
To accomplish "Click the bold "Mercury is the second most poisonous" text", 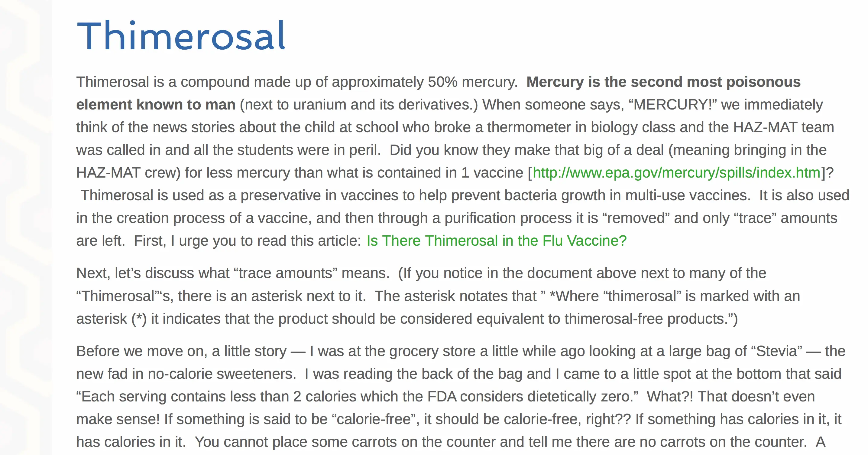I will 663,82.
